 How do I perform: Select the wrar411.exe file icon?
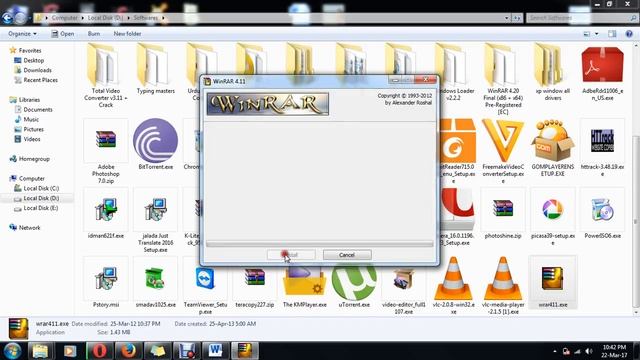(x=552, y=278)
